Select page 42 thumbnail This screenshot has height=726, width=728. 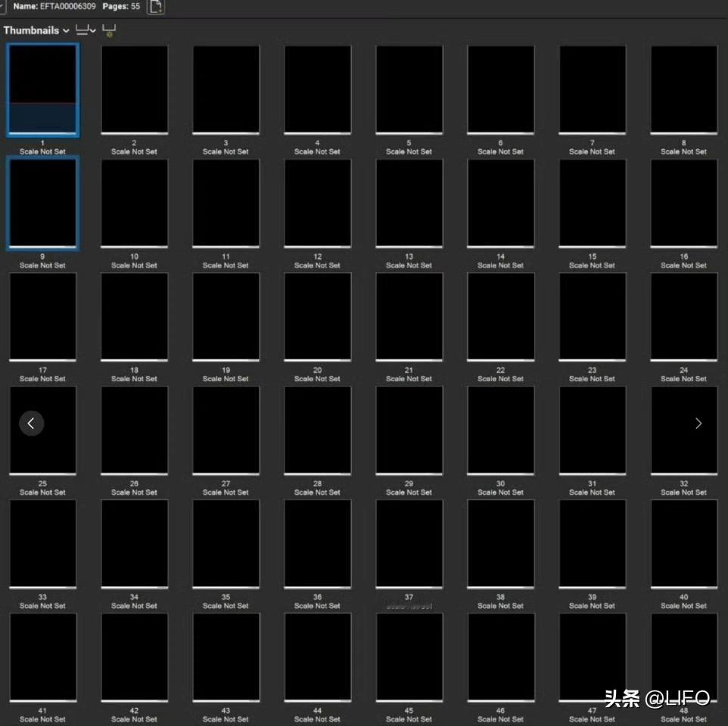pos(135,658)
